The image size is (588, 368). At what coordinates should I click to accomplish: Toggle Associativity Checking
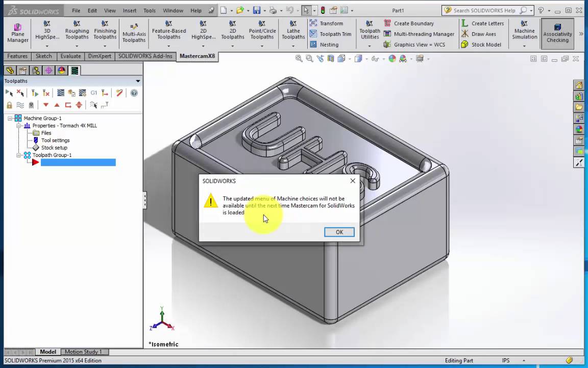557,34
